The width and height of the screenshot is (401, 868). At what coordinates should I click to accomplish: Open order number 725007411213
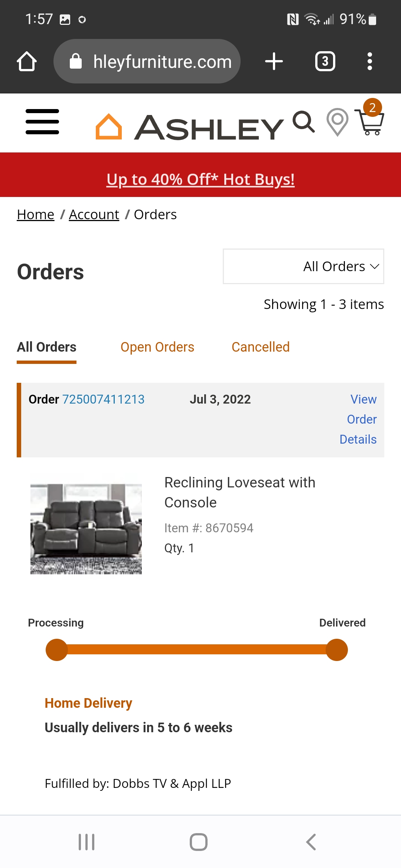[103, 400]
